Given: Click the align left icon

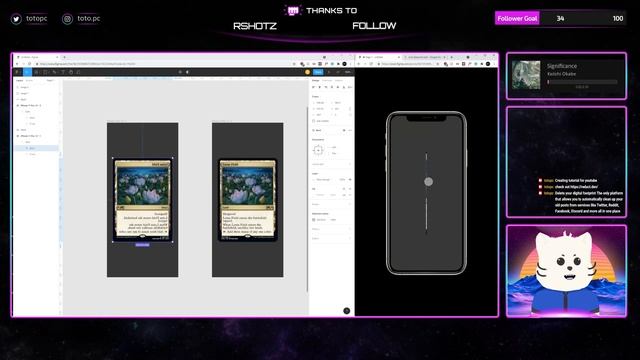Looking at the screenshot, I should 313,87.
